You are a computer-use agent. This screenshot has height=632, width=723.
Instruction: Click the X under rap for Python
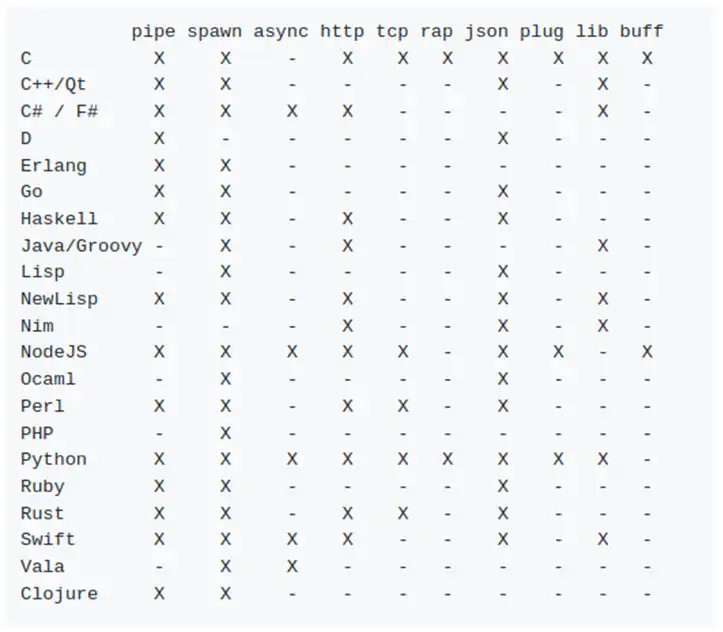(447, 460)
